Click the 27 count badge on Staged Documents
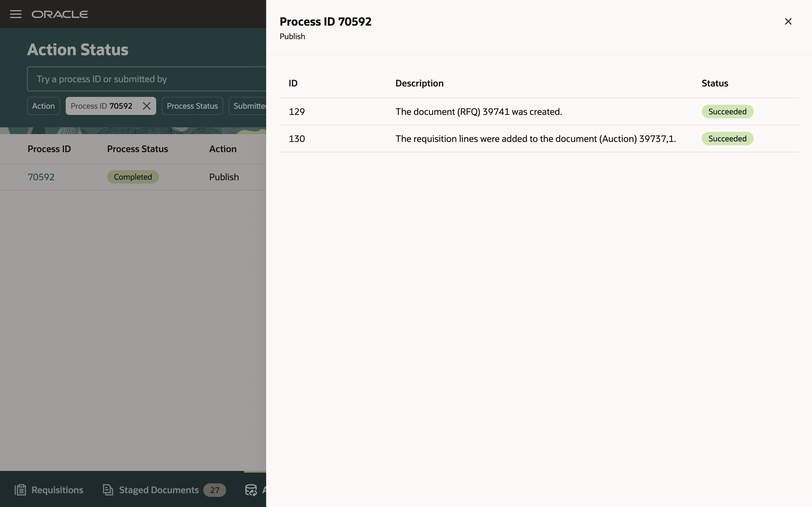 point(215,490)
